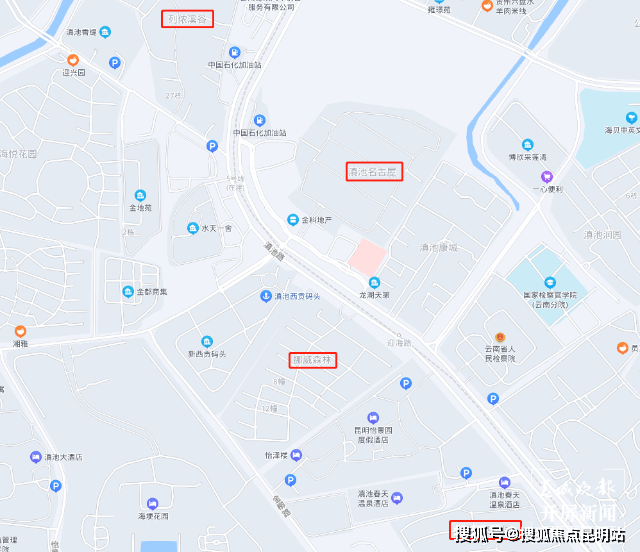Select the 博欣采莲湾 residence icon
This screenshot has width=640, height=552.
tap(527, 145)
